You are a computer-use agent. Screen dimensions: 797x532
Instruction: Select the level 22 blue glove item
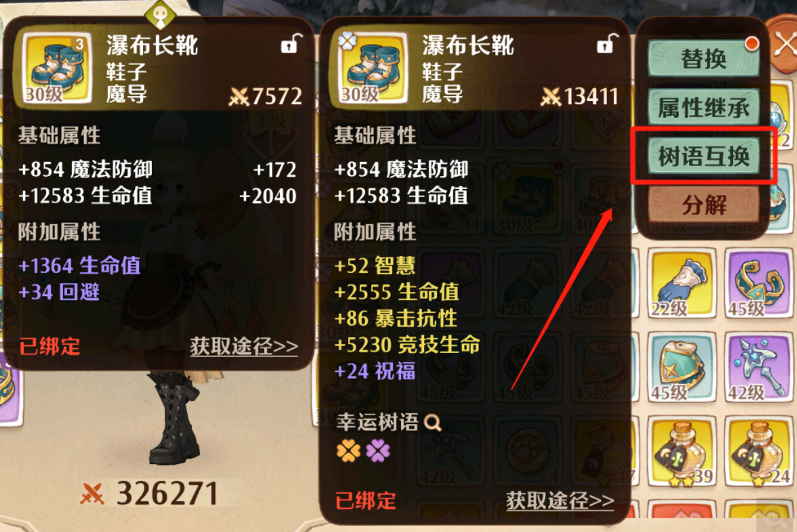(682, 283)
